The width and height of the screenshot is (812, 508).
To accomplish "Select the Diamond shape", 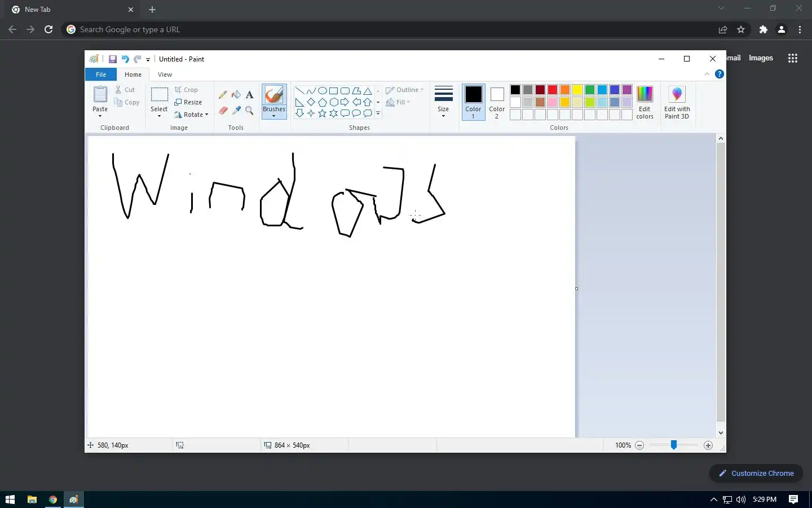I will (x=311, y=102).
